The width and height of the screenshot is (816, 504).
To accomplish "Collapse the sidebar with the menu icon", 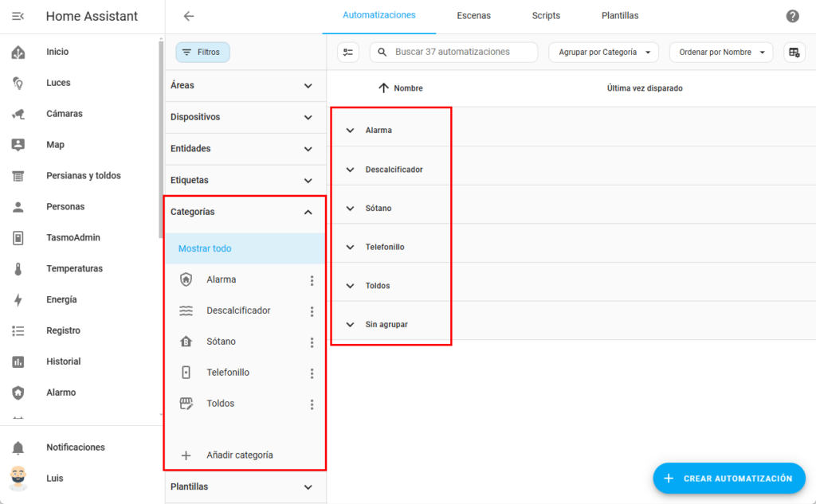I will click(x=18, y=16).
